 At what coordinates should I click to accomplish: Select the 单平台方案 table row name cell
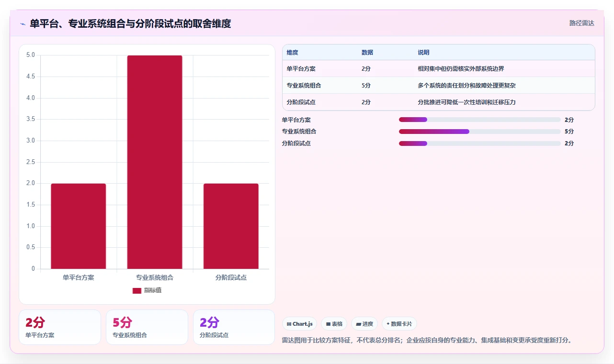(x=301, y=69)
